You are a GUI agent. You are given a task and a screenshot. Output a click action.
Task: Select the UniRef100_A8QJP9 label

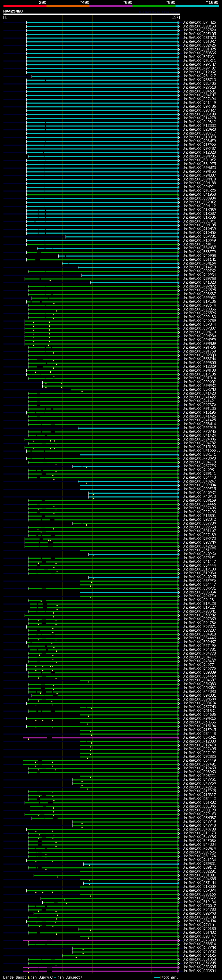click(199, 810)
